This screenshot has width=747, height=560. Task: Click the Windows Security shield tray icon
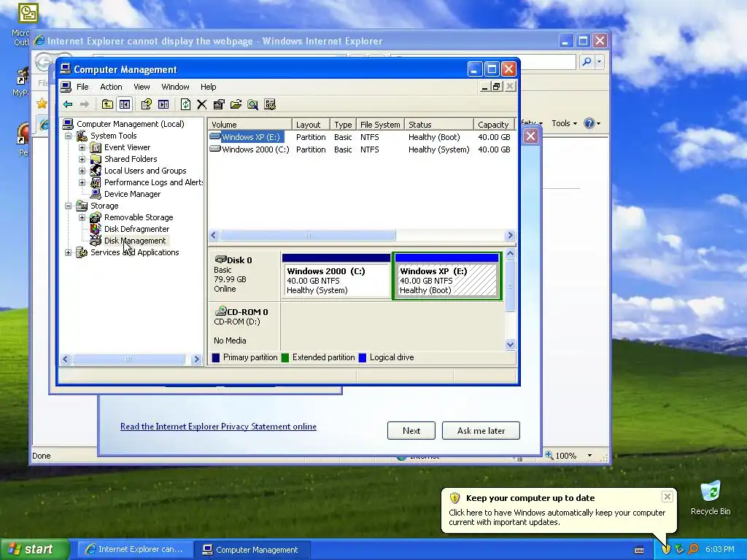666,549
